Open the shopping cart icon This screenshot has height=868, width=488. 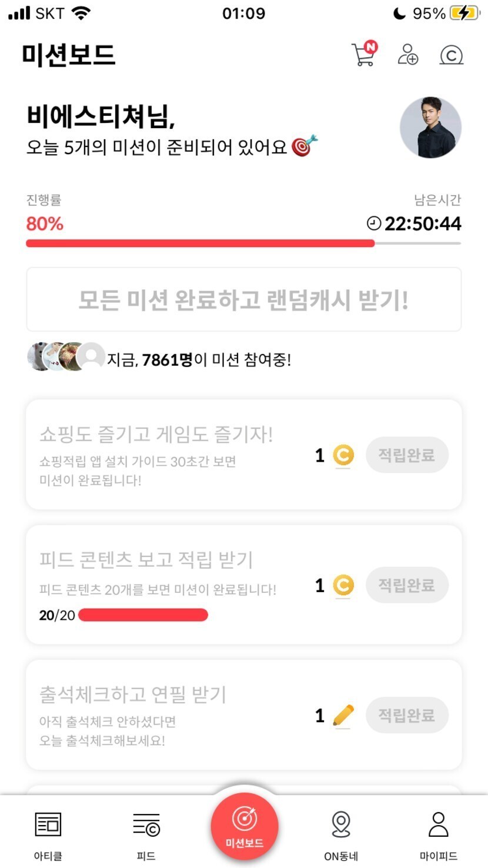pos(363,55)
